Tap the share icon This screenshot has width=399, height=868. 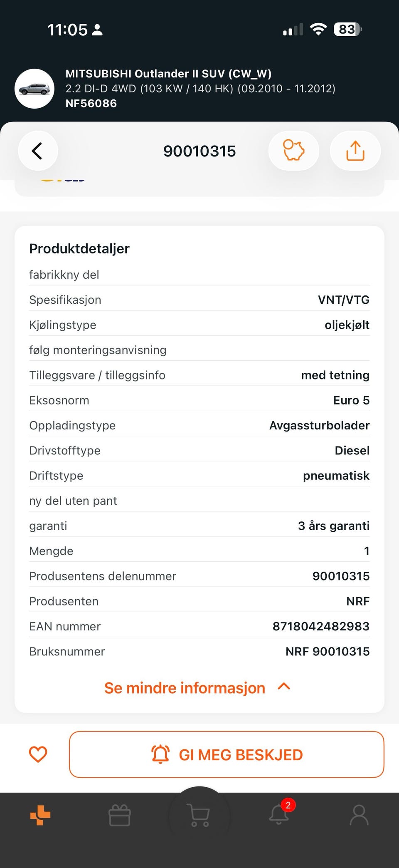pyautogui.click(x=355, y=151)
